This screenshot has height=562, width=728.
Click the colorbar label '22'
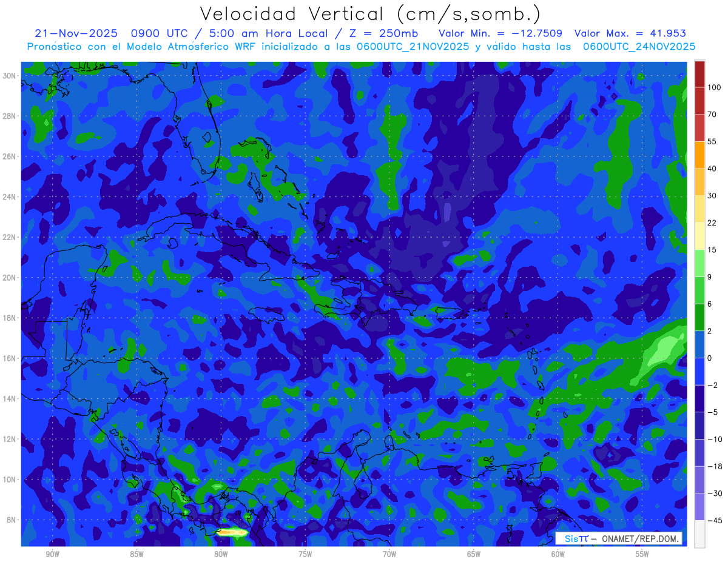click(x=712, y=222)
